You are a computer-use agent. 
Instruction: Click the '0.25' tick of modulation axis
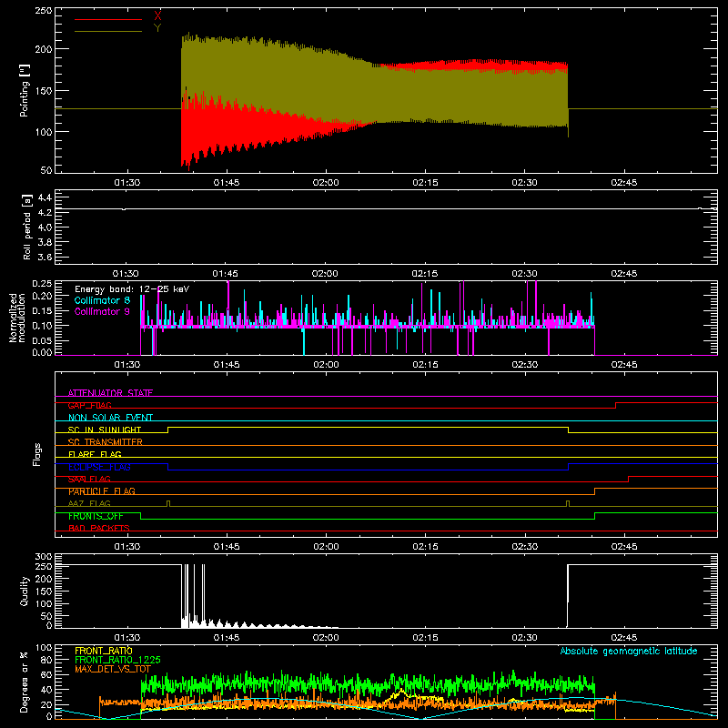pos(42,284)
